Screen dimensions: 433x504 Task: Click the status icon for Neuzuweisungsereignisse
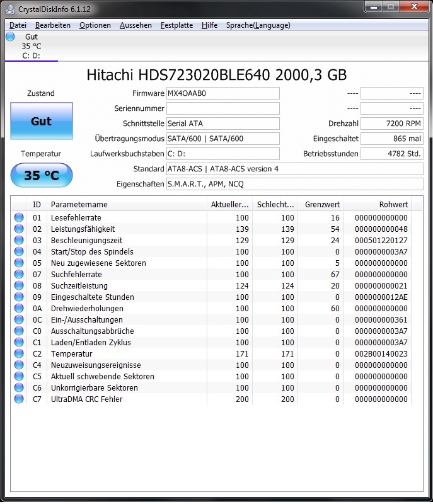coord(19,365)
